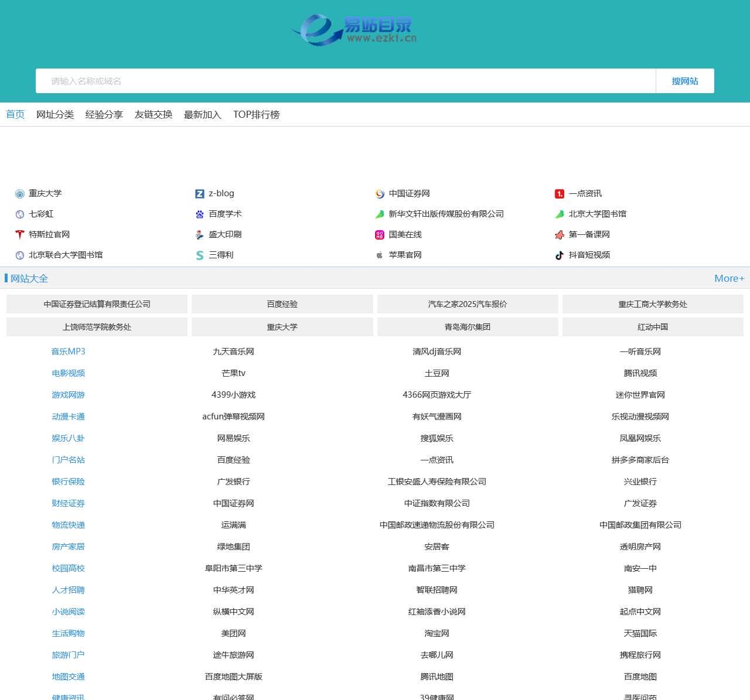Click the Baidu paw icon beside 百度学术

tap(200, 214)
